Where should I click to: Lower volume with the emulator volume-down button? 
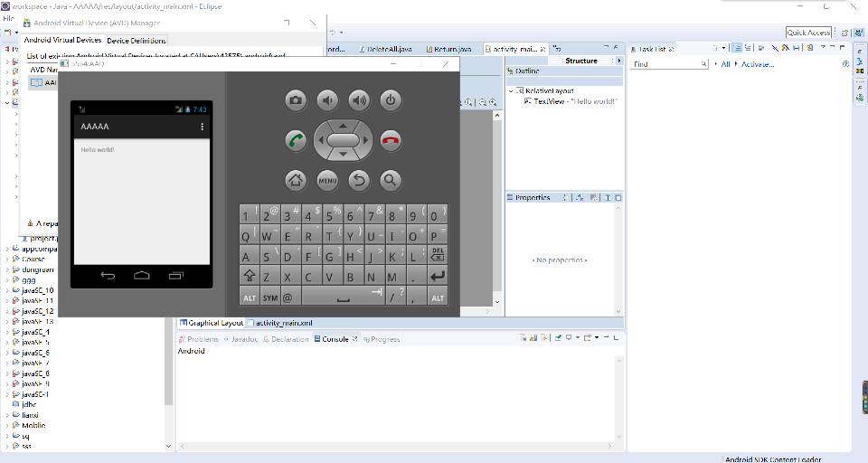pyautogui.click(x=327, y=100)
